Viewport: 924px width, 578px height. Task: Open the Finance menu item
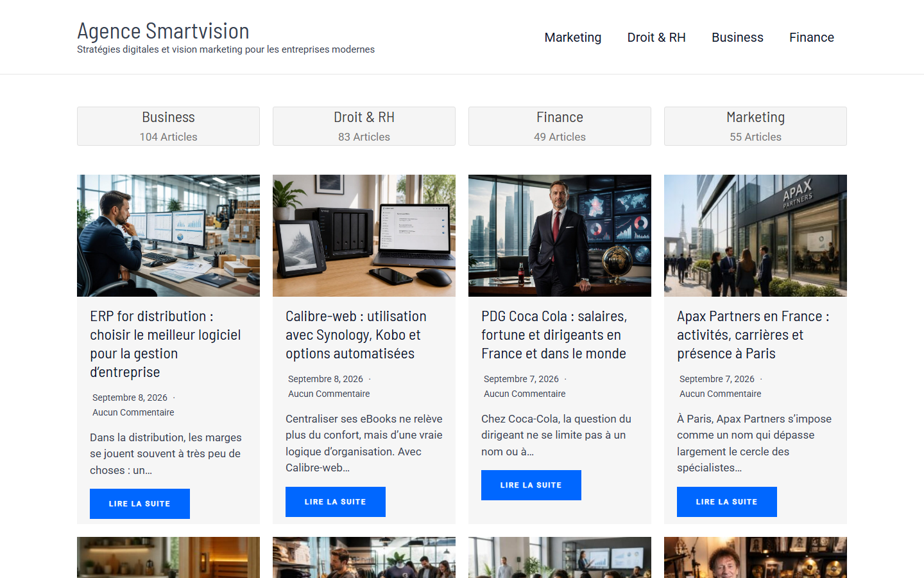tap(812, 37)
